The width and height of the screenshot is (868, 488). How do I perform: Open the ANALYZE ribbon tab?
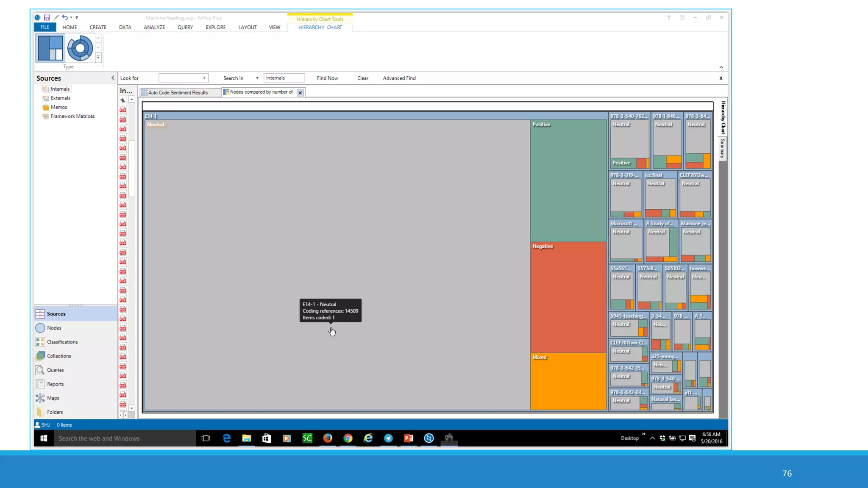(x=154, y=27)
